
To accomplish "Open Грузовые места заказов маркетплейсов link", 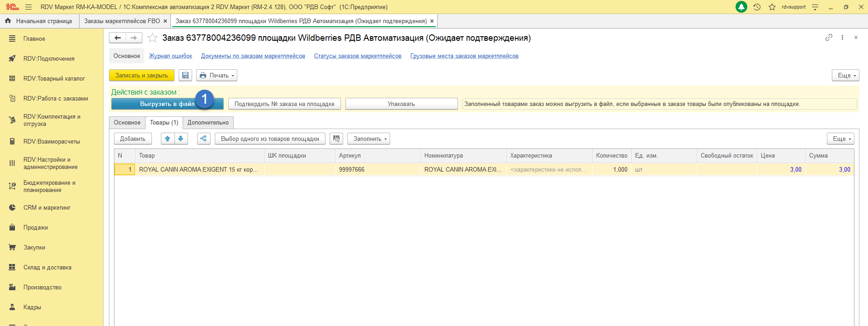I will pyautogui.click(x=464, y=56).
